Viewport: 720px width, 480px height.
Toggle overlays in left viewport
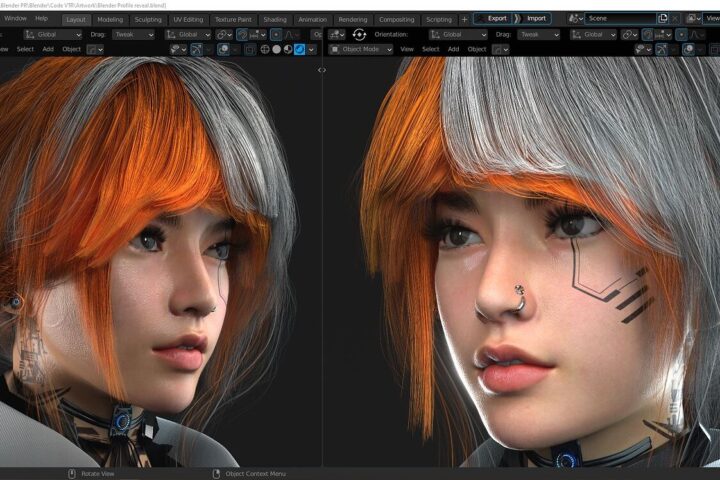[223, 49]
